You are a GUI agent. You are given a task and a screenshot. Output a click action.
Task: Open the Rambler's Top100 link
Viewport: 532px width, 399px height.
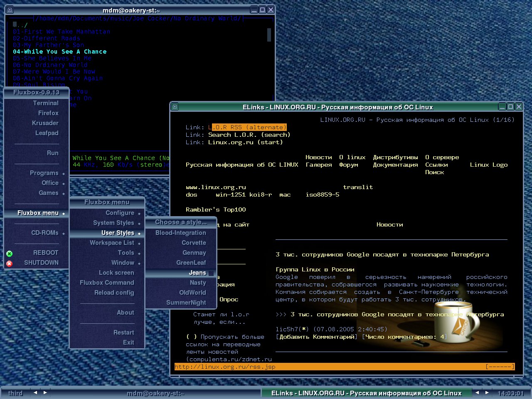pos(216,209)
